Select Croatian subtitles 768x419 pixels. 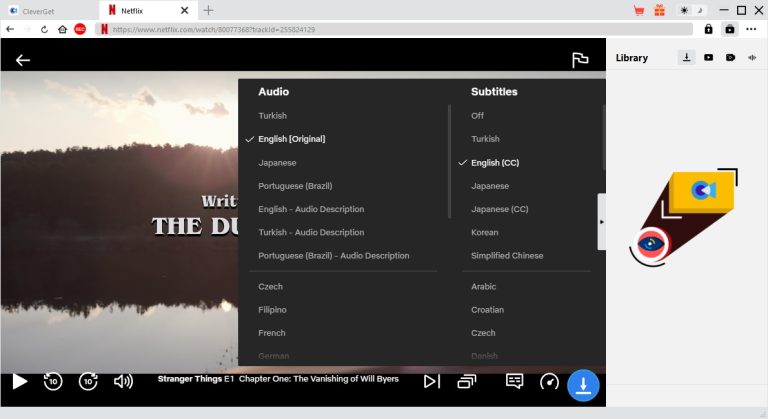point(487,310)
